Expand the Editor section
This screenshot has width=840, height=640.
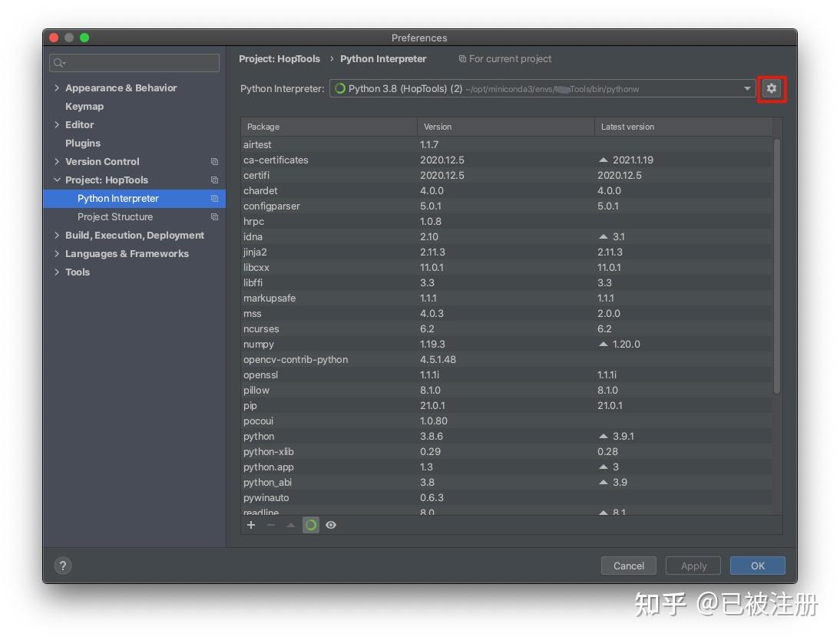57,125
